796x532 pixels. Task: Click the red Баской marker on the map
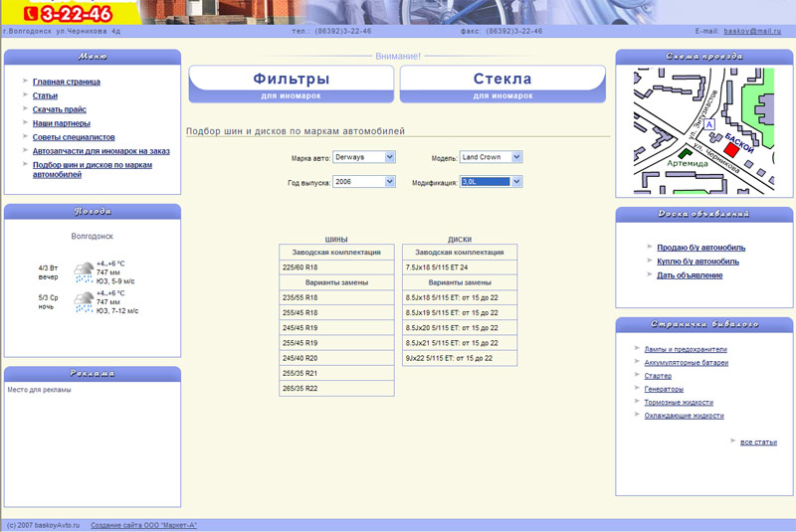coord(731,147)
